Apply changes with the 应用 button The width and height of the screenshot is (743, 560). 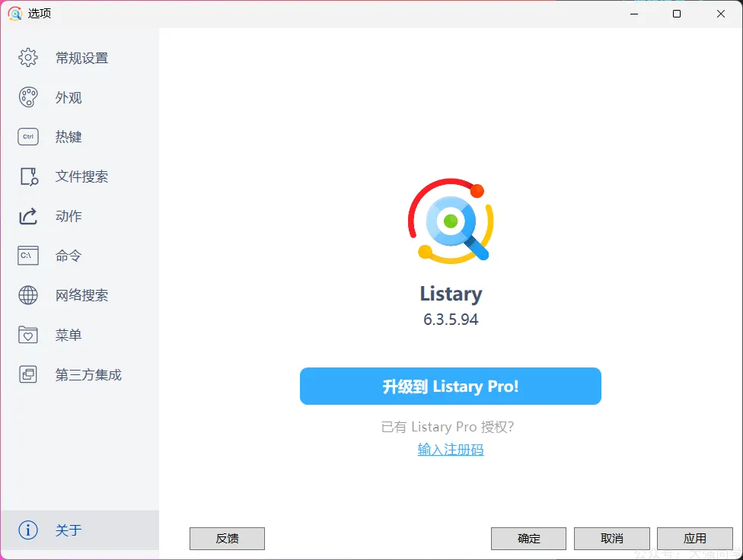(x=694, y=539)
